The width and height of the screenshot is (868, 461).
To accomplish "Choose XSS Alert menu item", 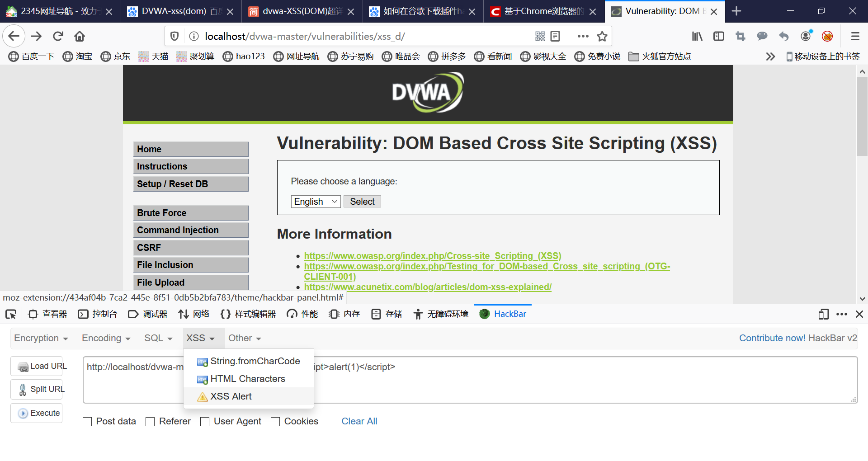I will 249,396.
